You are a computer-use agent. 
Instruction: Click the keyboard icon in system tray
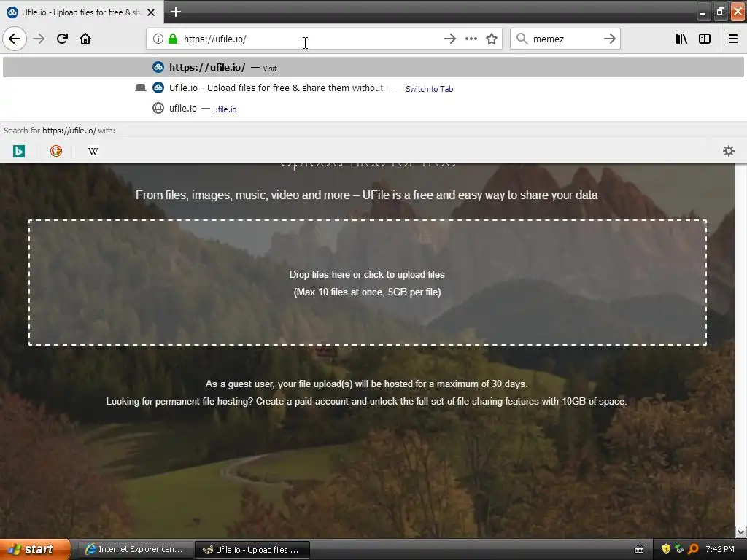point(639,550)
